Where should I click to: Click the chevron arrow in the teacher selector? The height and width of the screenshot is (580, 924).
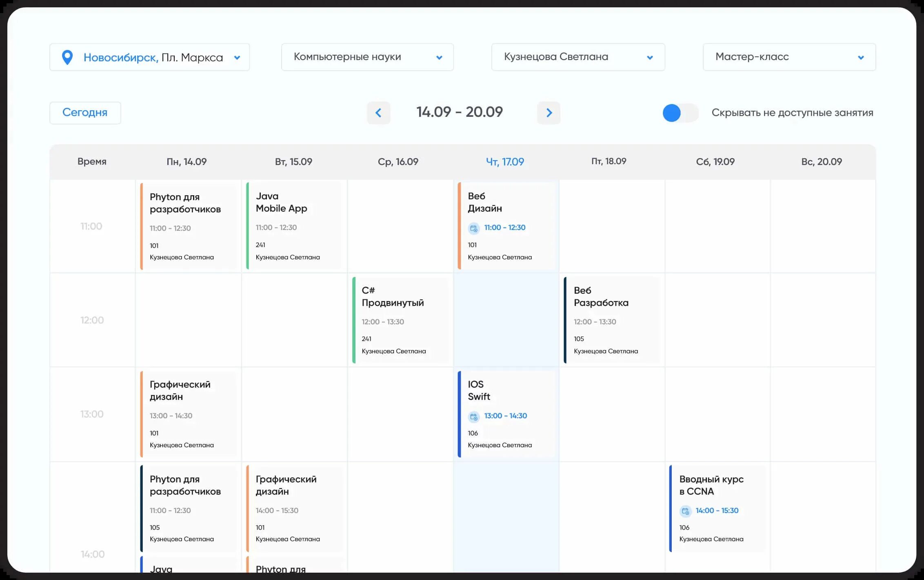(x=650, y=58)
